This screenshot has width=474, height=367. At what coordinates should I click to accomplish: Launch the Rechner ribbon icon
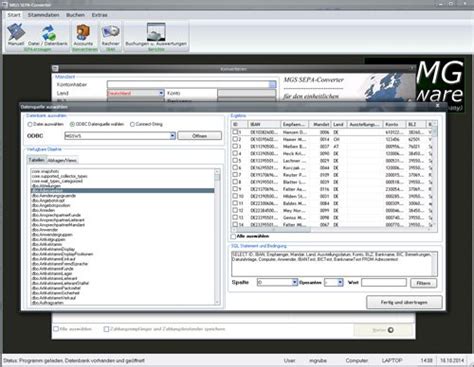(x=110, y=35)
